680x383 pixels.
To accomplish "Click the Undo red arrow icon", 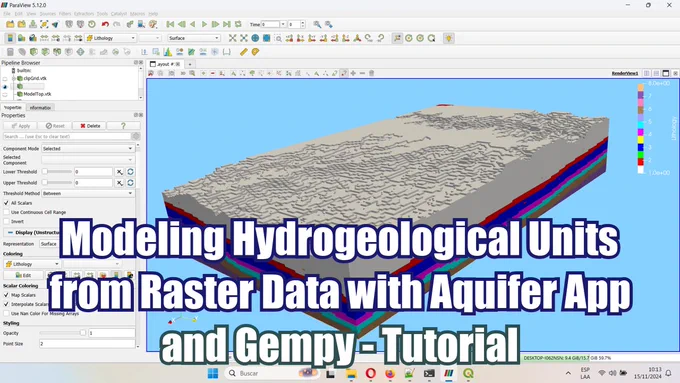I will [x=105, y=24].
